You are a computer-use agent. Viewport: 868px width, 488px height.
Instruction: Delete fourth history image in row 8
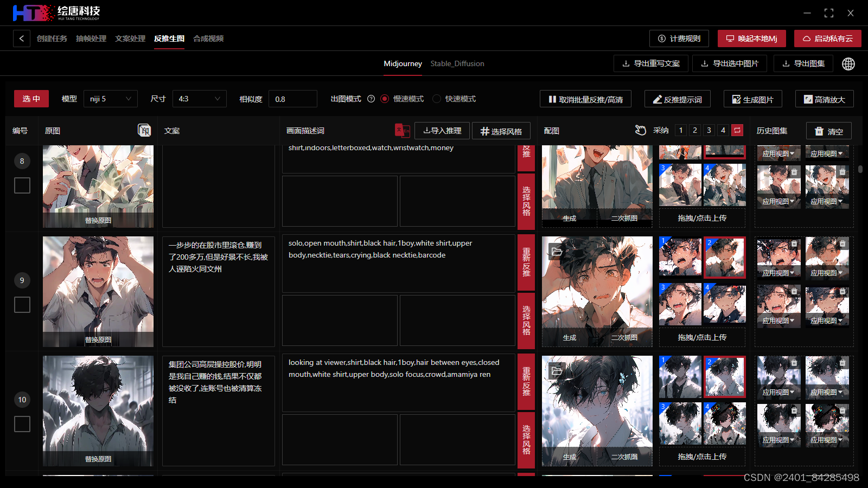pyautogui.click(x=843, y=172)
